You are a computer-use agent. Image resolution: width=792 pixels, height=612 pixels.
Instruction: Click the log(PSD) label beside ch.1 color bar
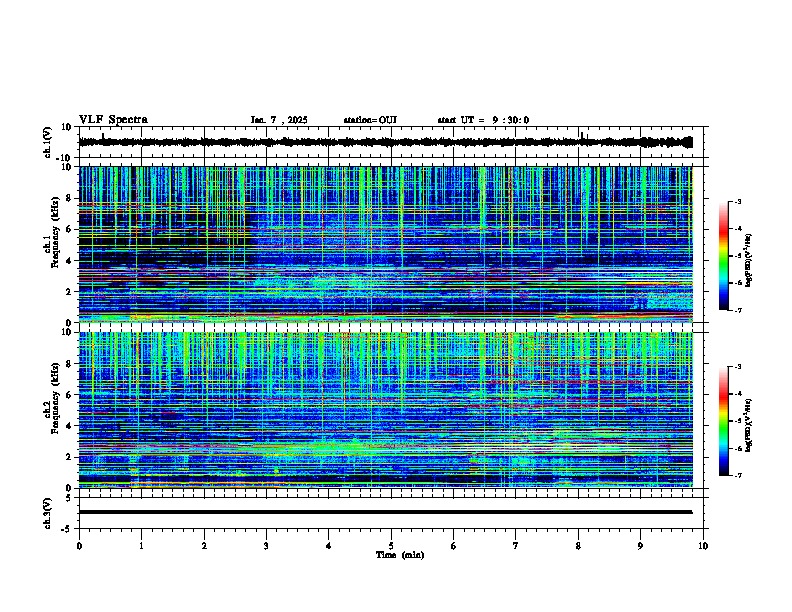click(x=749, y=260)
